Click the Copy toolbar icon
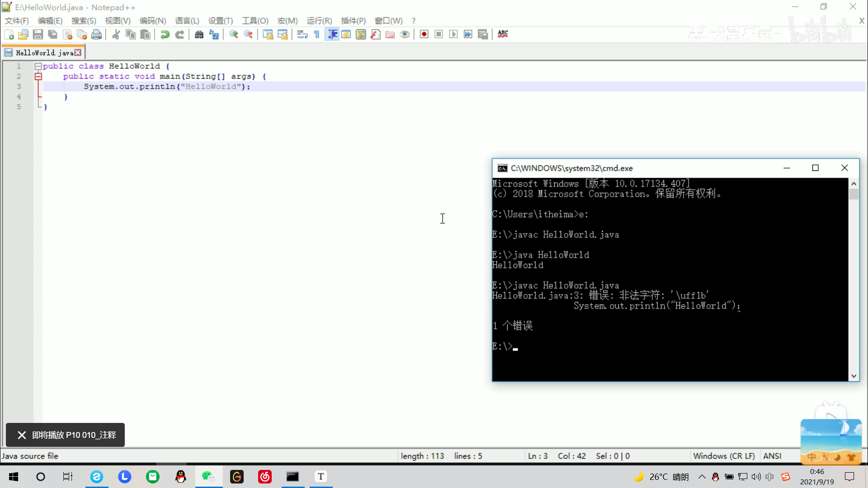 click(x=131, y=34)
